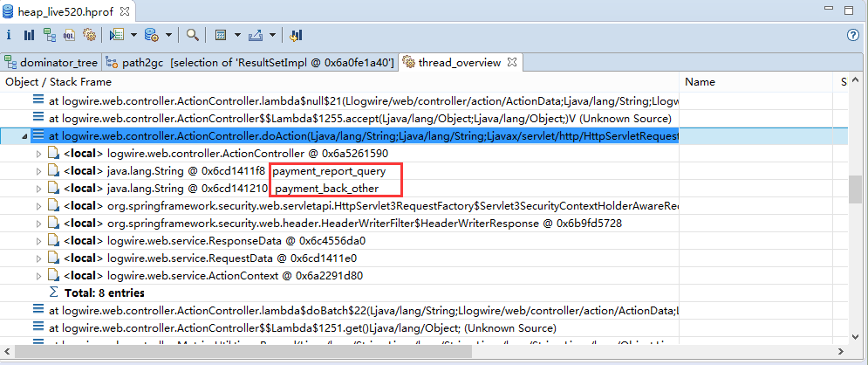Click the stack frame icon of lambda$doBatch$22 row
The height and width of the screenshot is (365, 868).
point(38,310)
